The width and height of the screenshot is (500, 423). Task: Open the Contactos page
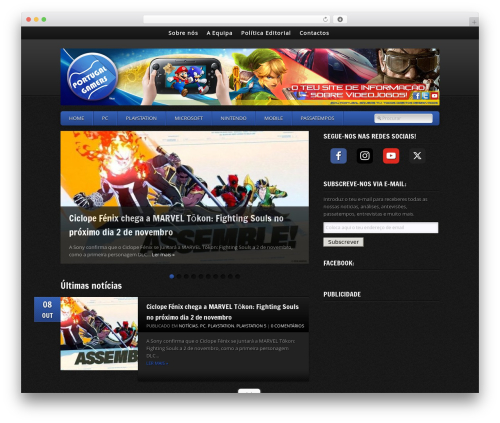tap(314, 33)
